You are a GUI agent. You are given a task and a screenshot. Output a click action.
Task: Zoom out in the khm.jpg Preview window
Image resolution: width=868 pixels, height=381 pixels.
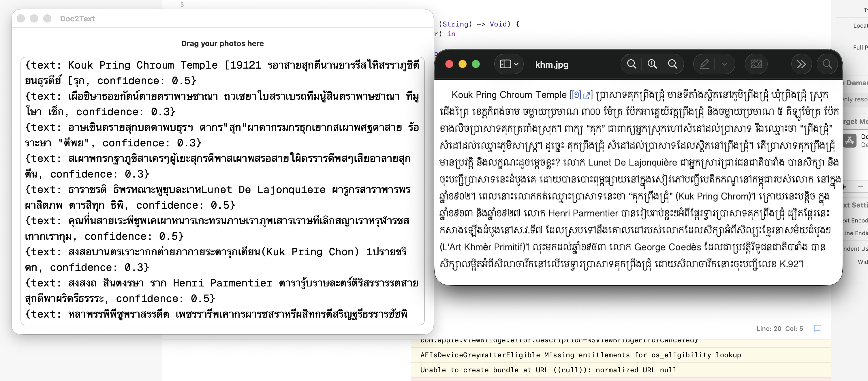click(632, 64)
